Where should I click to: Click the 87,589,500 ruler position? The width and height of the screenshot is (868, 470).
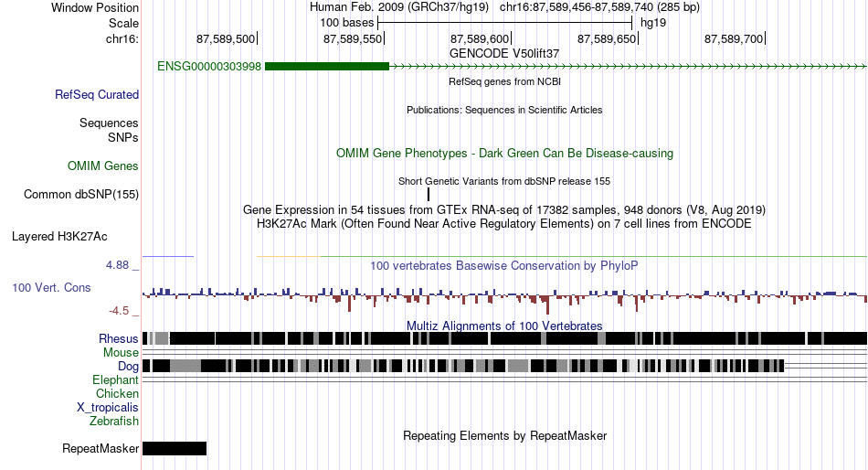tap(226, 38)
